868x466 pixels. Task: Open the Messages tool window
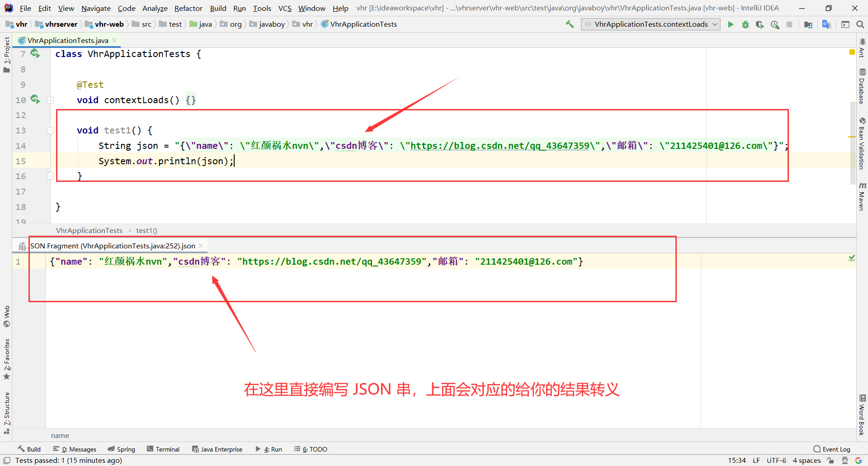click(75, 449)
